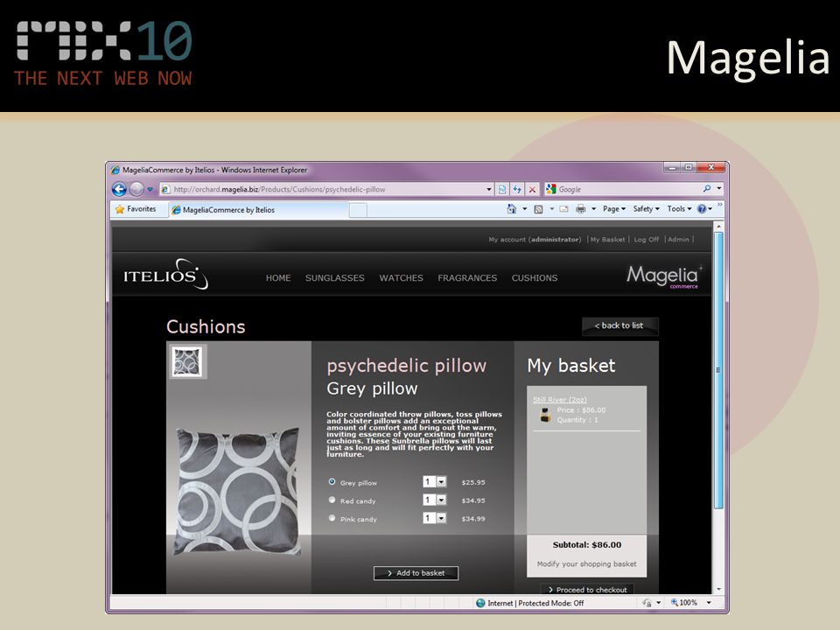Expand the address bar history dropdown arrow
Viewport: 840px width, 630px height.
(488, 189)
